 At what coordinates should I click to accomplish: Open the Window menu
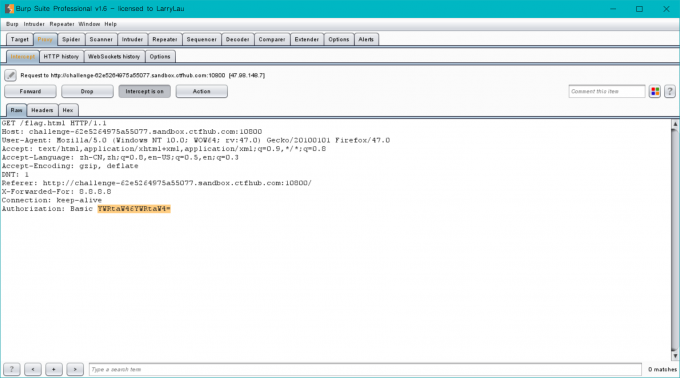click(89, 24)
